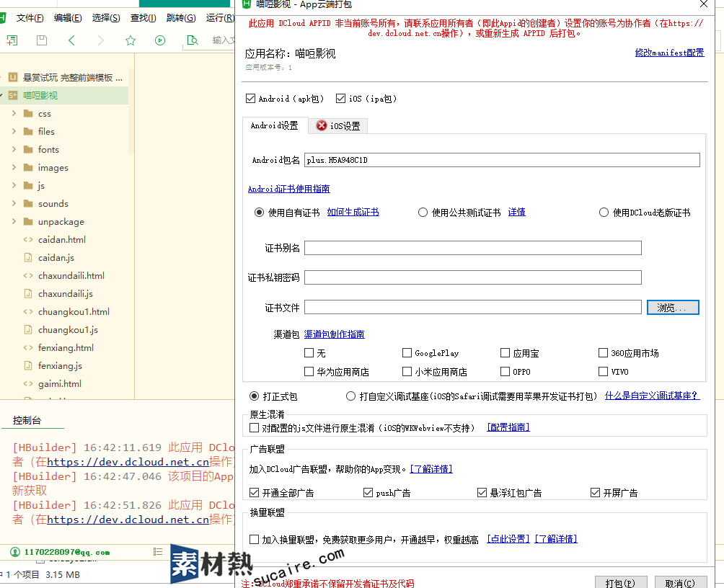Click the file search magnifier icon
The height and width of the screenshot is (588, 724).
(192, 40)
